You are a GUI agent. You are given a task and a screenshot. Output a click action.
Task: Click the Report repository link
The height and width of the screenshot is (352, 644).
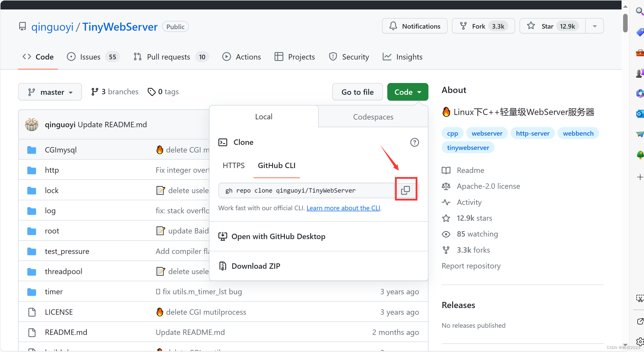pos(471,266)
